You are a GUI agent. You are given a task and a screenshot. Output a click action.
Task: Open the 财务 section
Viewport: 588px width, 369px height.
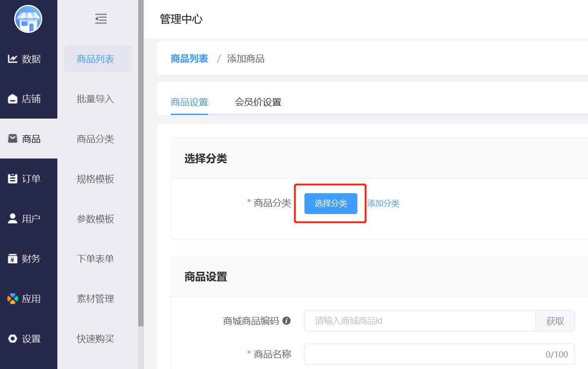click(x=31, y=258)
